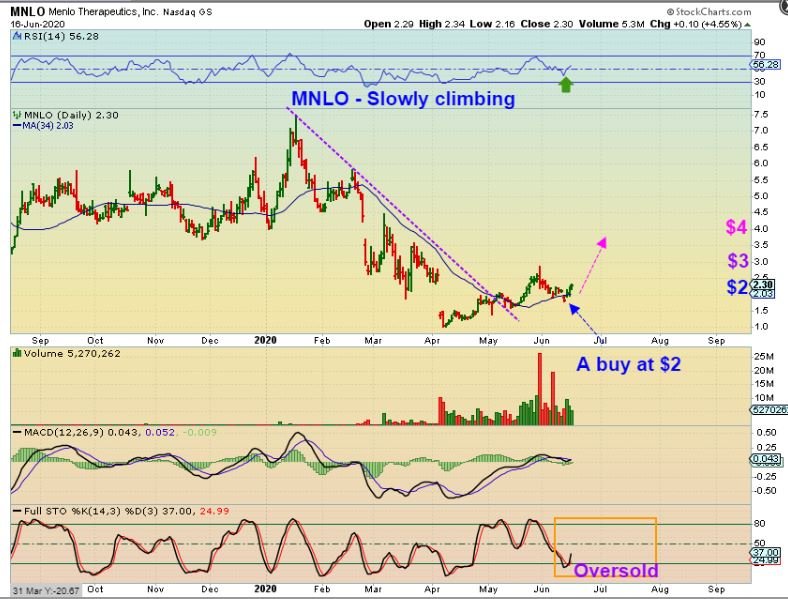Click the RSI(14) 56.28 legend text

(x=61, y=36)
